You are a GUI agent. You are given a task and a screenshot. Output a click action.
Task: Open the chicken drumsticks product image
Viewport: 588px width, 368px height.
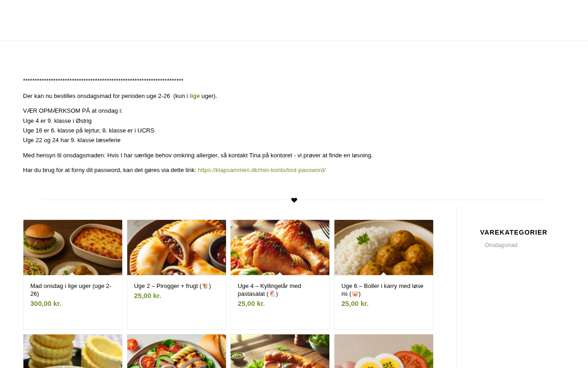pyautogui.click(x=280, y=247)
